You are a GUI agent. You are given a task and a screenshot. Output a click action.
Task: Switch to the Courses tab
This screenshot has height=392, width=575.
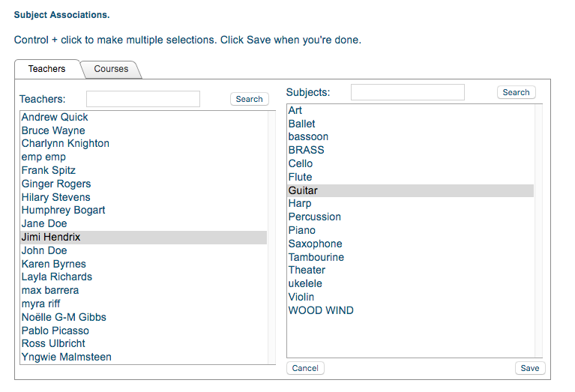point(111,69)
